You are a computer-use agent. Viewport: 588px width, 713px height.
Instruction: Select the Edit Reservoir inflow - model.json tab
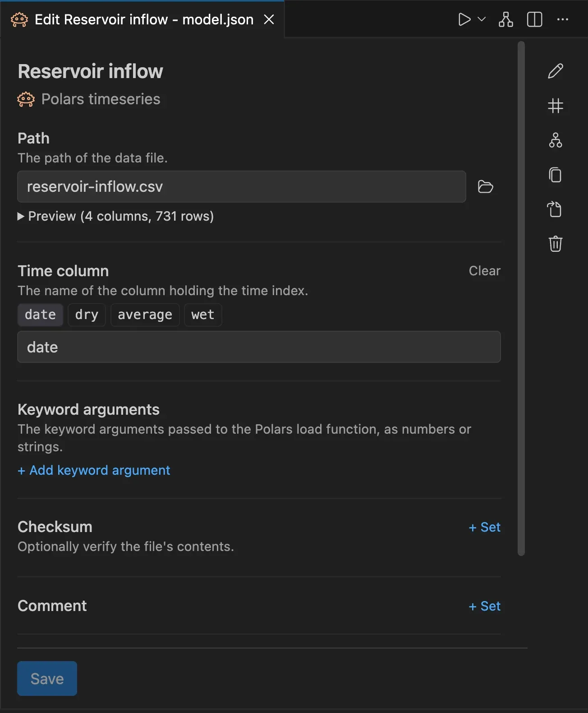142,19
